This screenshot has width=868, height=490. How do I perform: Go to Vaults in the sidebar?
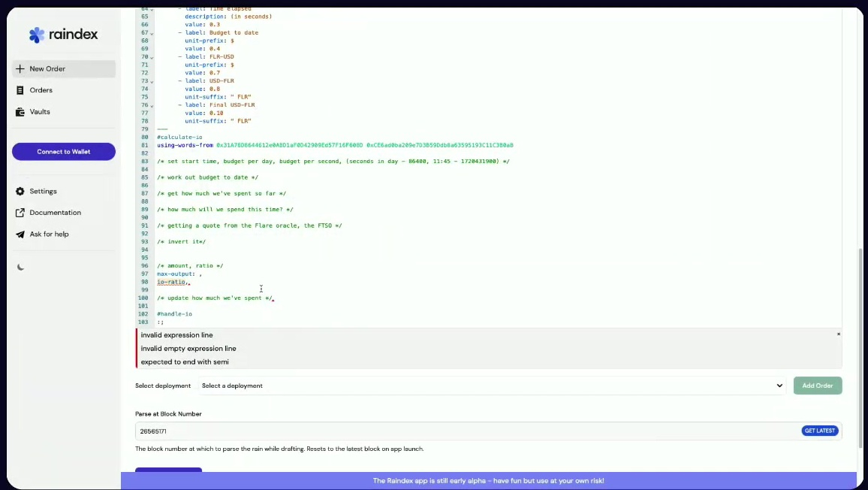pos(40,112)
